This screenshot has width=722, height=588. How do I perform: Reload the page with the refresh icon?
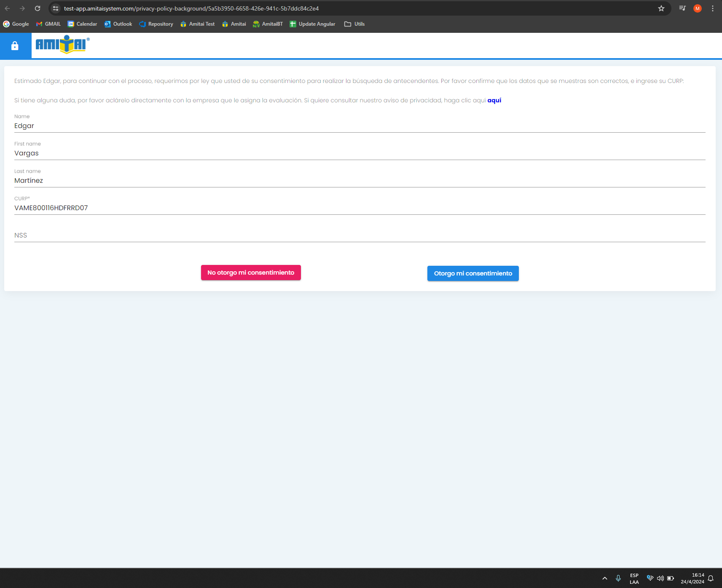point(38,8)
